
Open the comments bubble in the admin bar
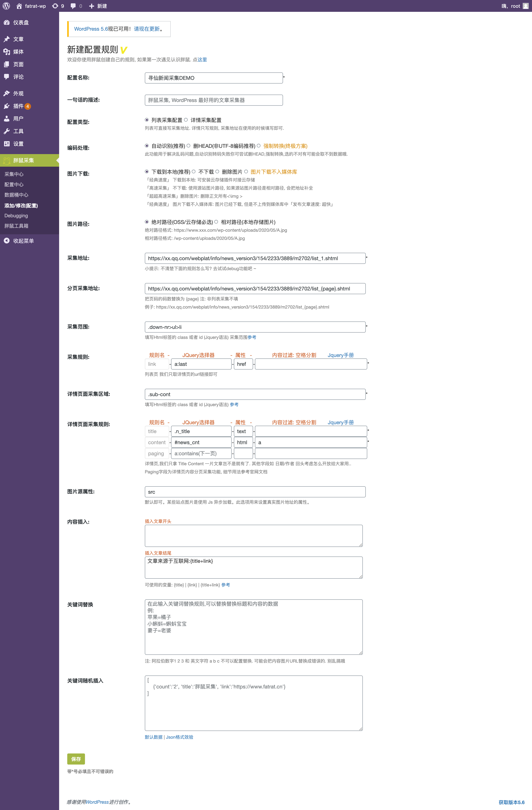(x=76, y=6)
